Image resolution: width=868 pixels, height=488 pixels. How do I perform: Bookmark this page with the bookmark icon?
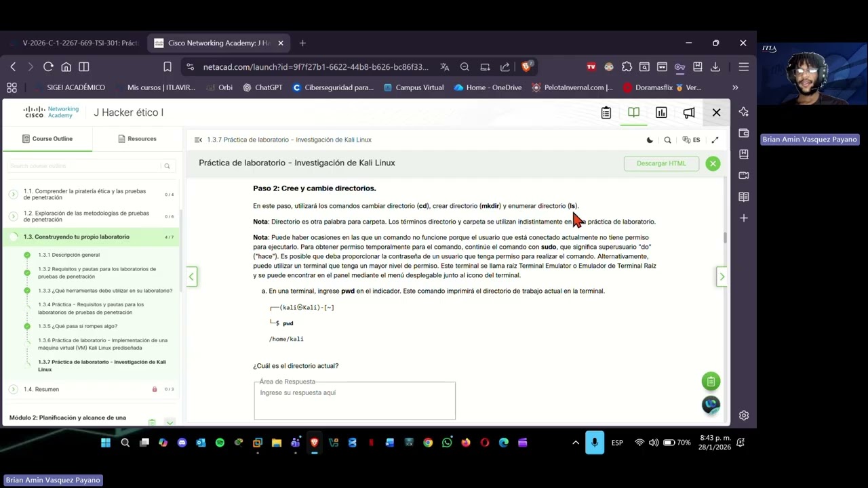coord(167,67)
